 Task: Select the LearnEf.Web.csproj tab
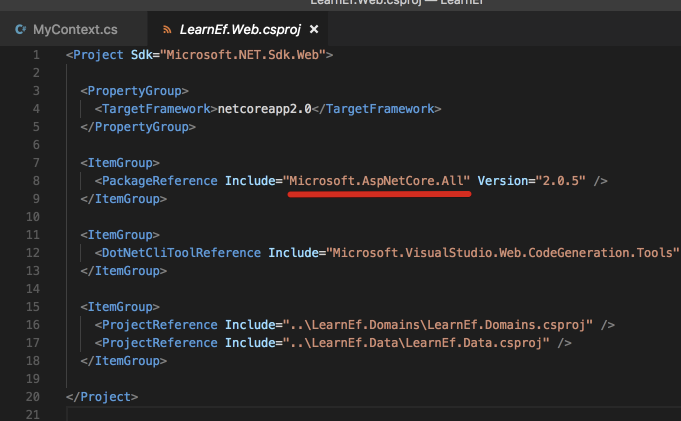coord(240,30)
